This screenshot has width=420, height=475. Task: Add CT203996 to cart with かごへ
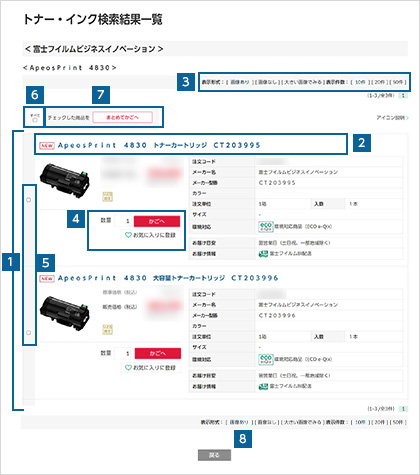pyautogui.click(x=158, y=353)
